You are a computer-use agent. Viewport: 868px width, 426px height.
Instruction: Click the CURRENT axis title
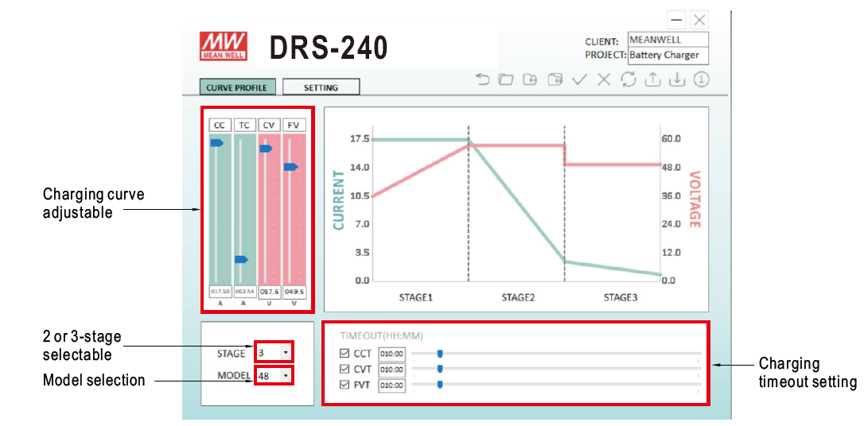click(x=339, y=200)
